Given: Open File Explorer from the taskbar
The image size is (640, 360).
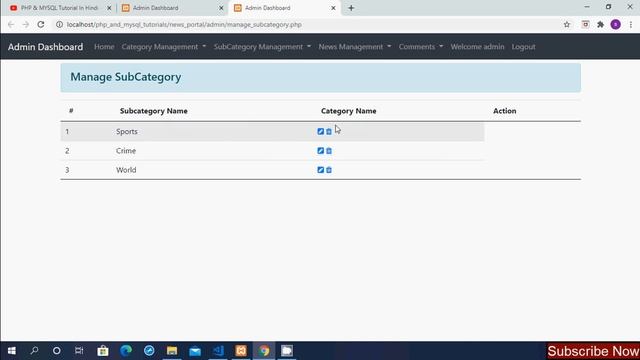Looking at the screenshot, I should pyautogui.click(x=172, y=351).
